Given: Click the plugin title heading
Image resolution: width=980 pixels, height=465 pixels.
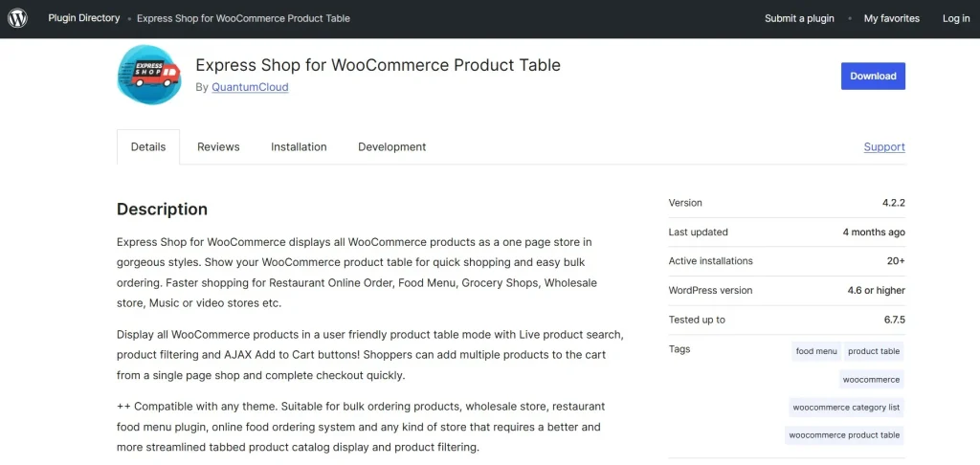Looking at the screenshot, I should click(x=378, y=65).
